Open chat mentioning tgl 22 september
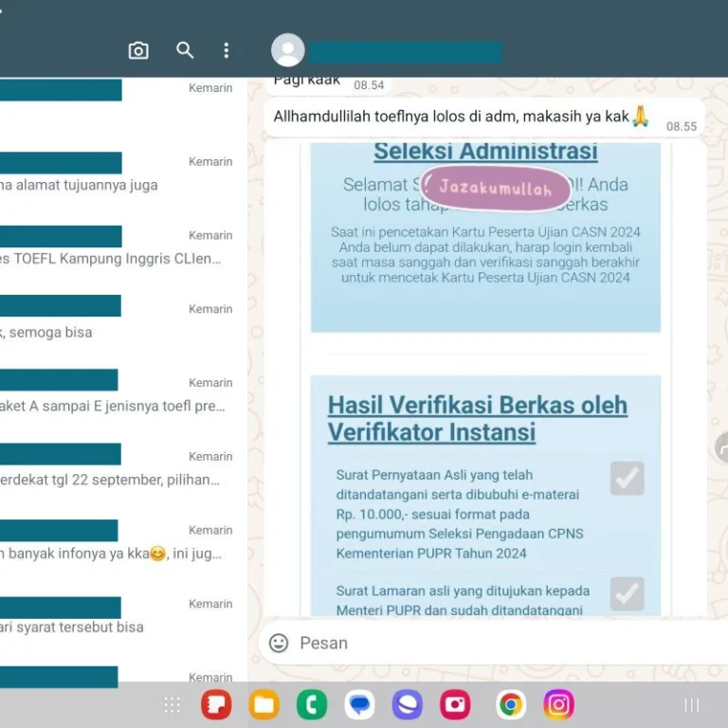This screenshot has width=728, height=728. point(114,469)
